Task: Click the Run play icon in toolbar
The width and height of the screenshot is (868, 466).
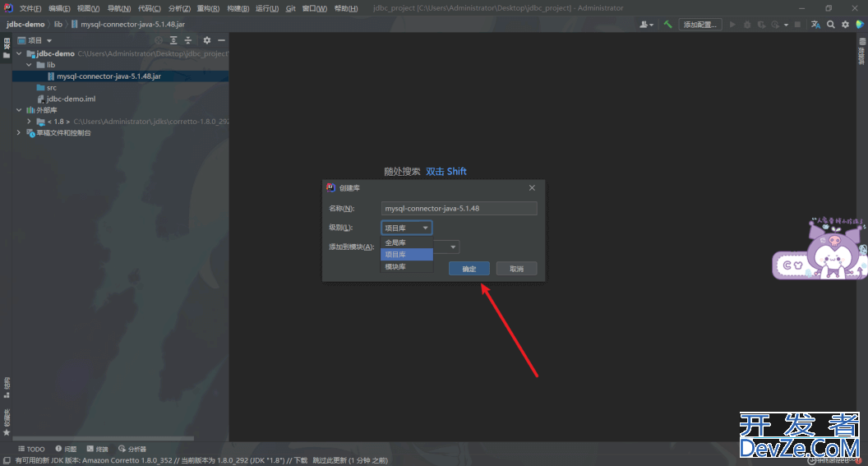Action: tap(732, 25)
